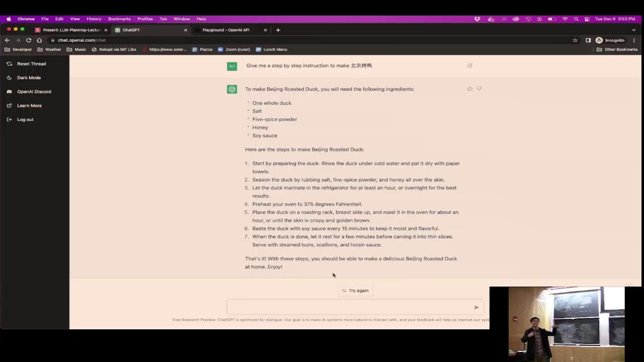Open the Other Bookmarks folder
Viewport: 644px width, 362px height.
pos(617,49)
